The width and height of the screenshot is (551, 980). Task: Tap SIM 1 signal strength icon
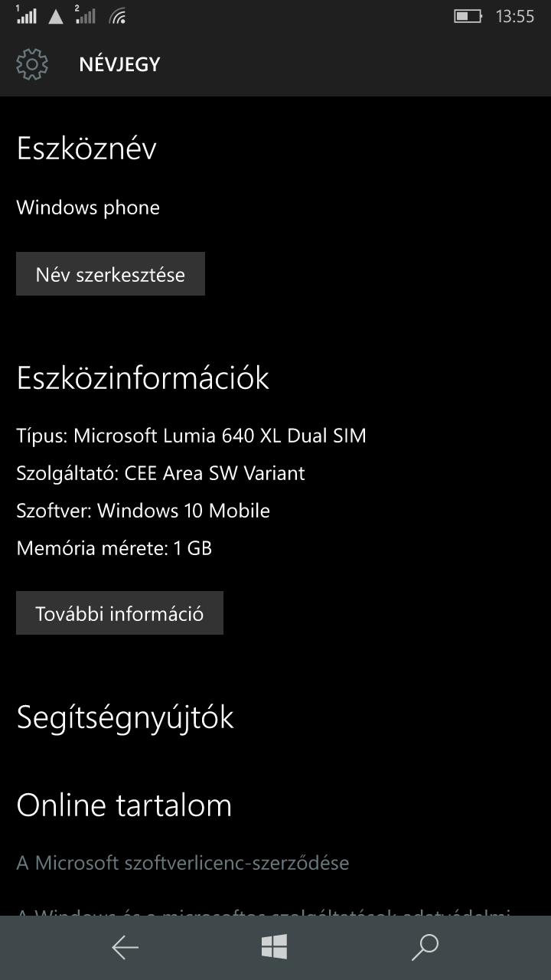[25, 15]
